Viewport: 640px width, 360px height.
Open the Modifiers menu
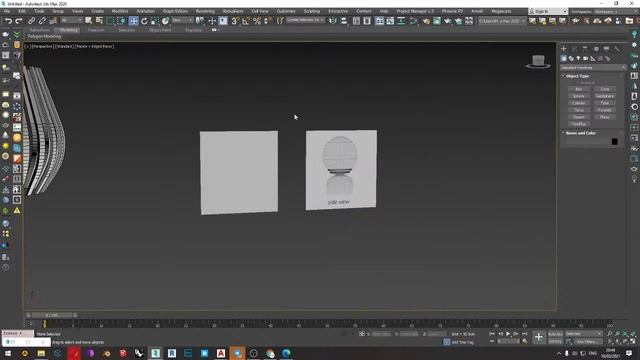pyautogui.click(x=120, y=11)
